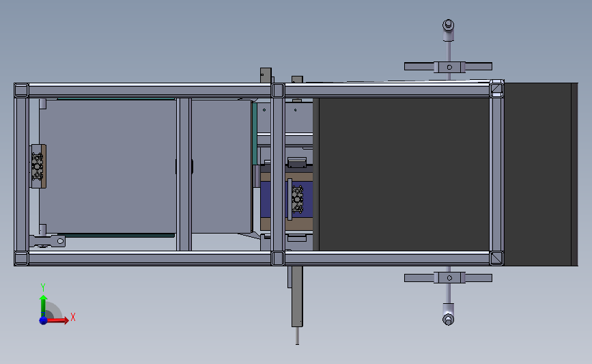
Task: Select the upper clamp bar above the frame
Action: coord(448,67)
